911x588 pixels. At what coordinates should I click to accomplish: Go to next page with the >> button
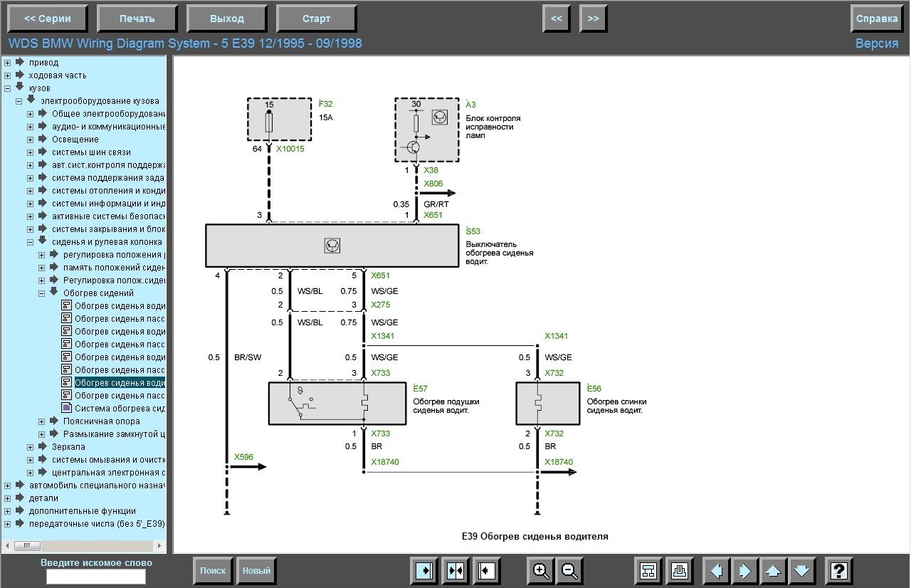click(594, 19)
